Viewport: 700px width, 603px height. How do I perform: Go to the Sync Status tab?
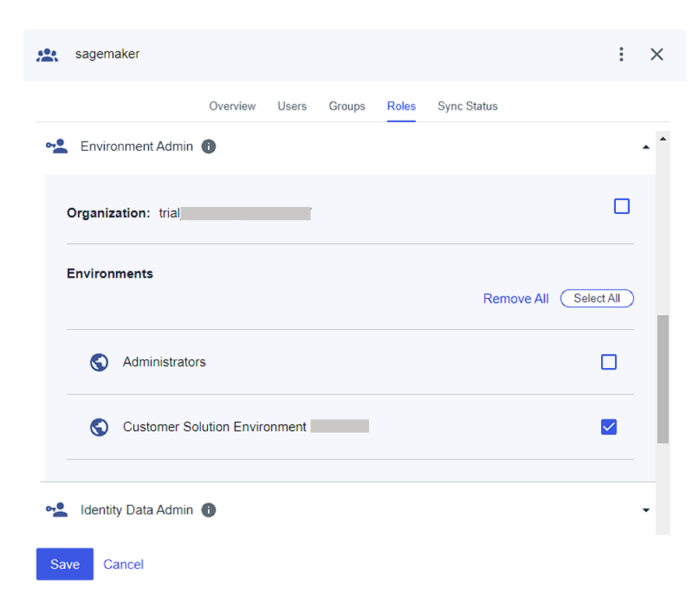tap(467, 106)
